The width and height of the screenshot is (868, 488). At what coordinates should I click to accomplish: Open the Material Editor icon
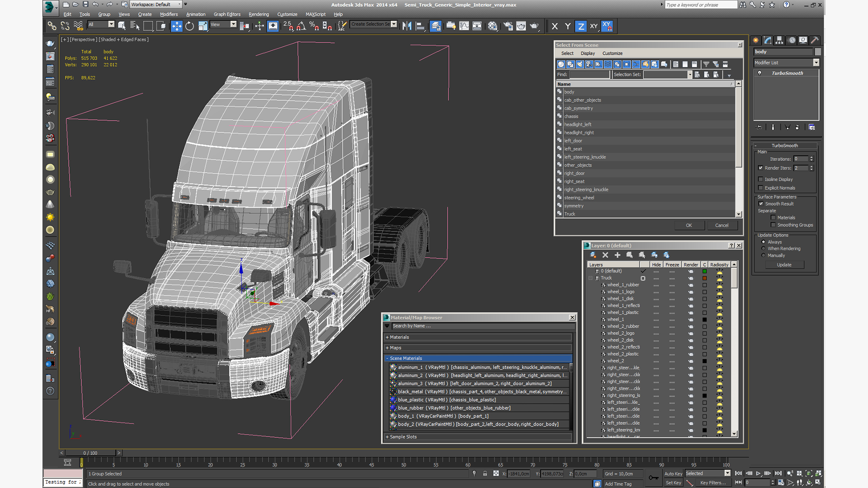[492, 26]
